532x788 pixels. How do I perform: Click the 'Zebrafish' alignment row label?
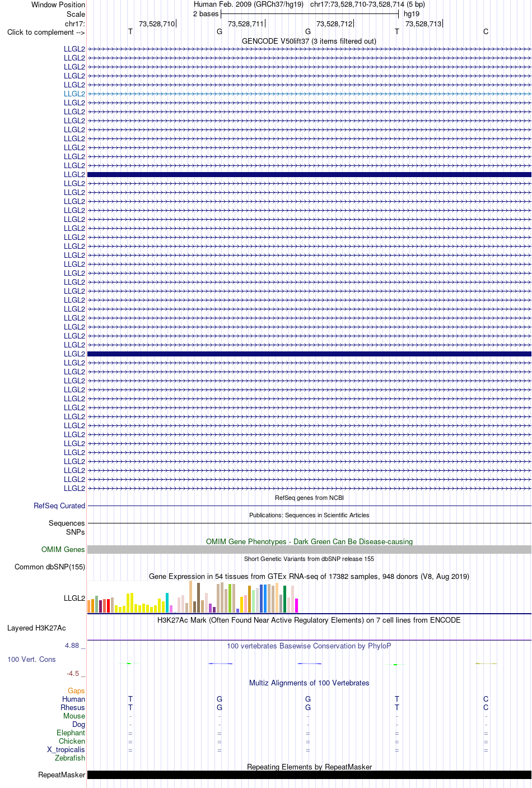tap(70, 758)
